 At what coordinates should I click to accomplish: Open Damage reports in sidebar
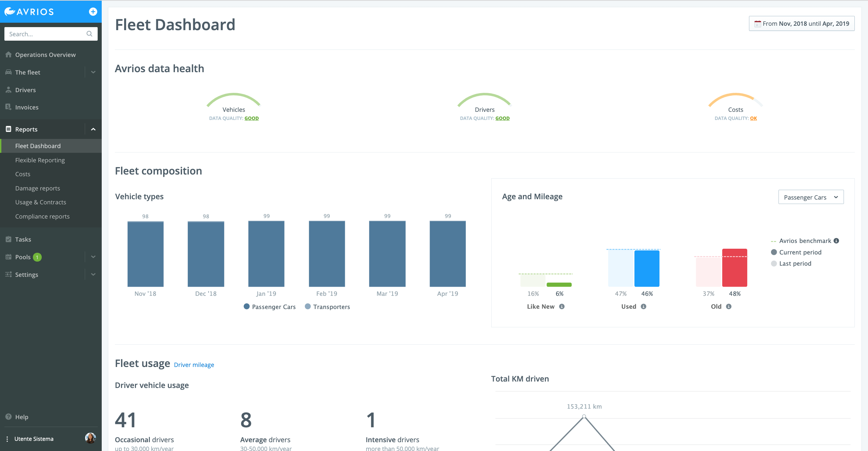click(38, 188)
